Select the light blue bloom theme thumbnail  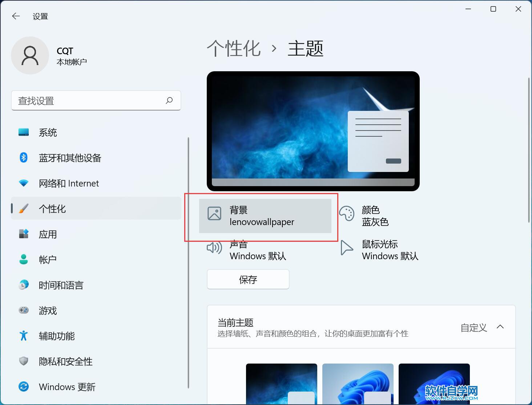(358, 384)
